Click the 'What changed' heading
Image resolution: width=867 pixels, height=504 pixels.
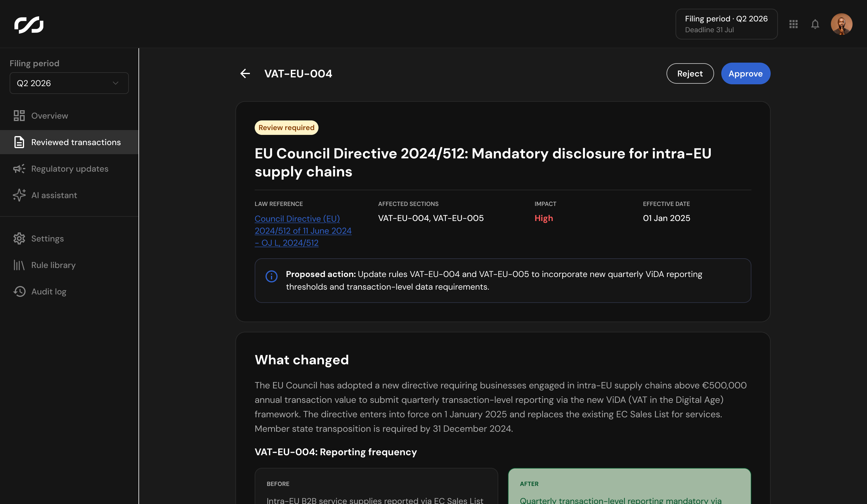(301, 360)
